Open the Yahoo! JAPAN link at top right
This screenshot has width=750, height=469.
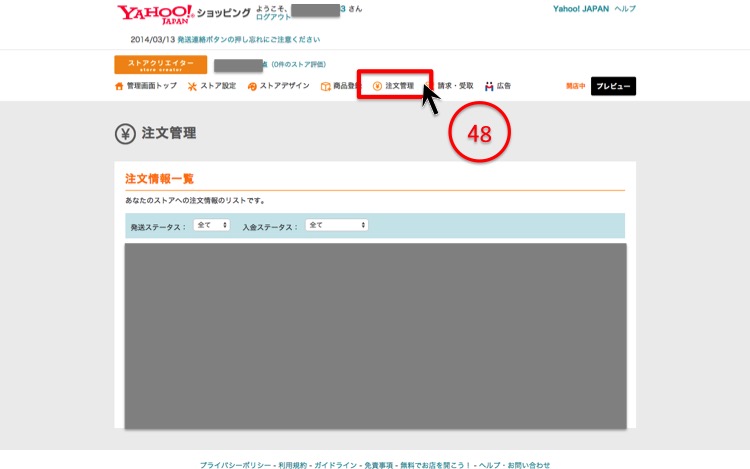[581, 9]
